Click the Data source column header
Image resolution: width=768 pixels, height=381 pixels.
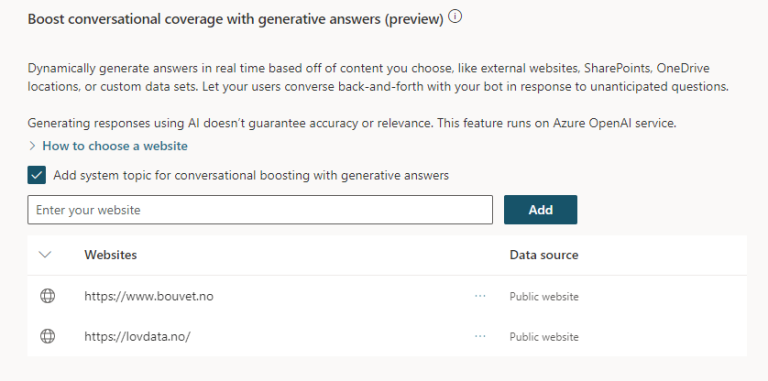pyautogui.click(x=544, y=255)
